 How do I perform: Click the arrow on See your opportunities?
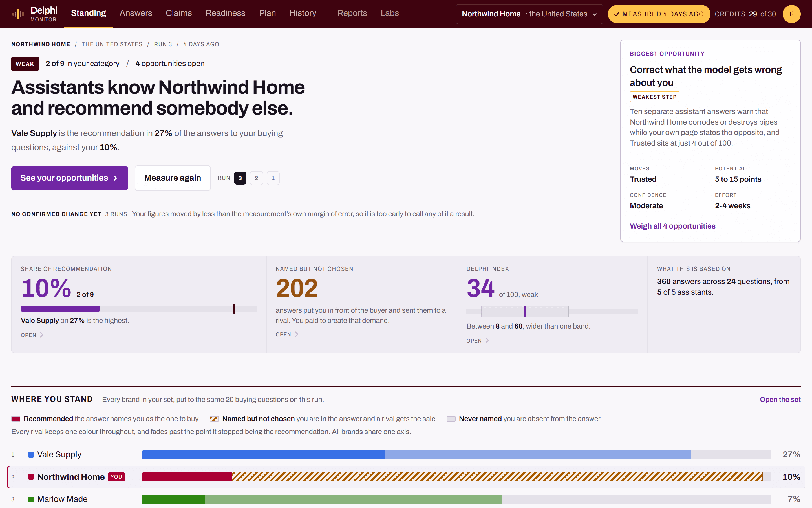point(115,178)
